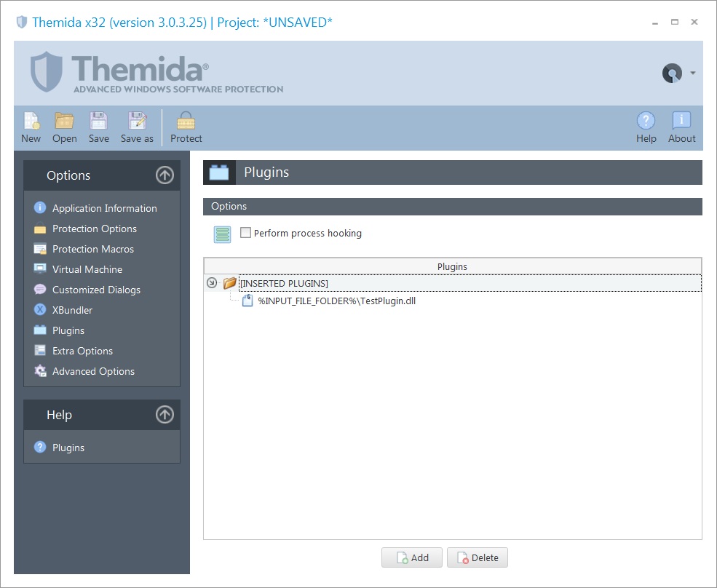Go to Advanced Options section
Screen dimensions: 717x588
coord(94,371)
